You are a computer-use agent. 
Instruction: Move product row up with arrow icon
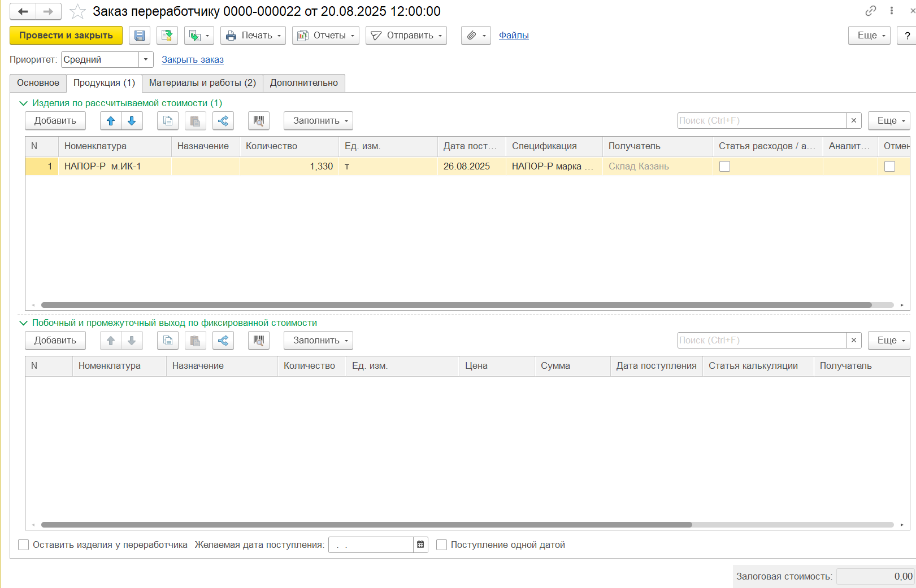[111, 121]
